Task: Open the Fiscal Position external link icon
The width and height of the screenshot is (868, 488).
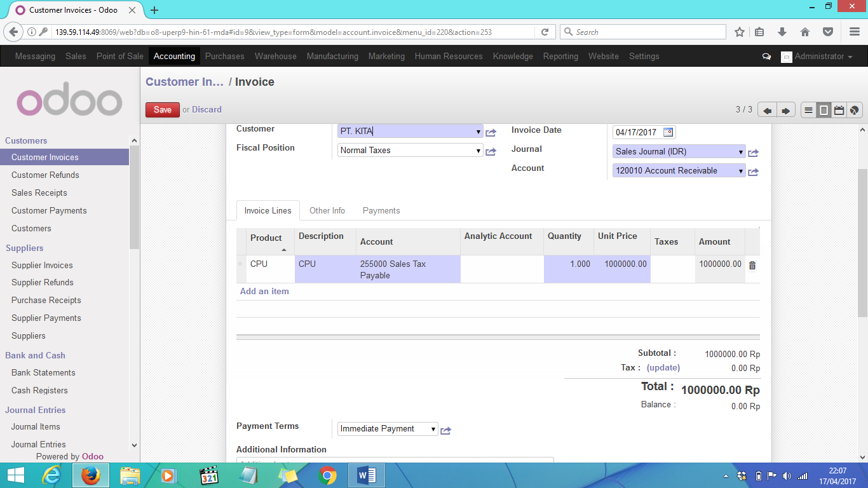Action: (491, 152)
